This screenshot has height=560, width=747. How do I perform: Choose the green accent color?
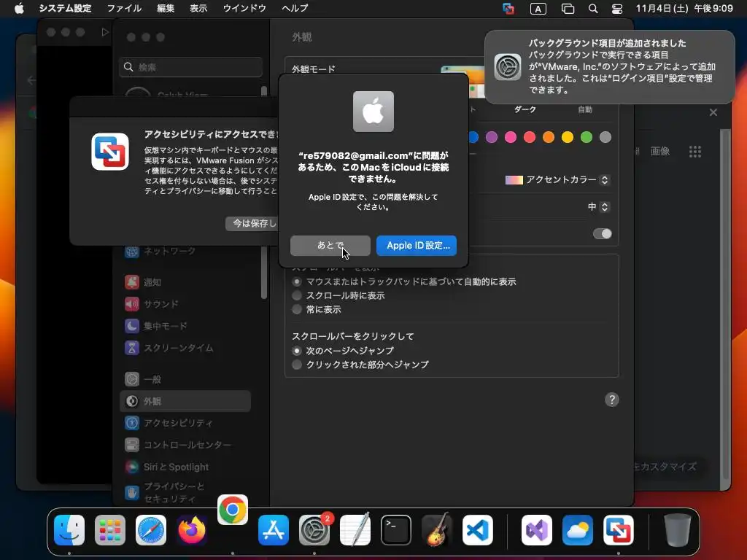pyautogui.click(x=587, y=137)
